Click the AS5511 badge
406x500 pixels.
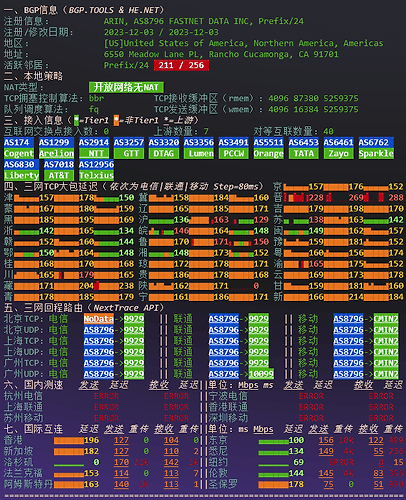[269, 142]
